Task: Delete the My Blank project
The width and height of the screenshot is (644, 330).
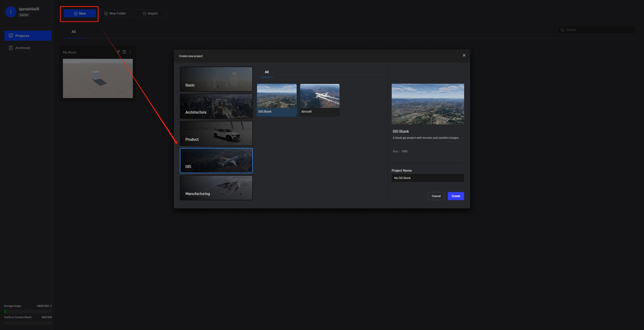Action: click(x=124, y=52)
